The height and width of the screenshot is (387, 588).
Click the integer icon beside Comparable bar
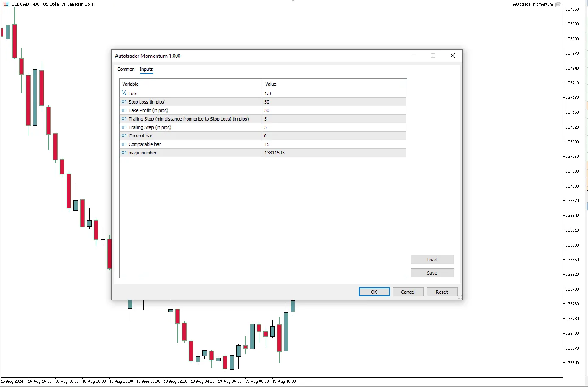(124, 144)
